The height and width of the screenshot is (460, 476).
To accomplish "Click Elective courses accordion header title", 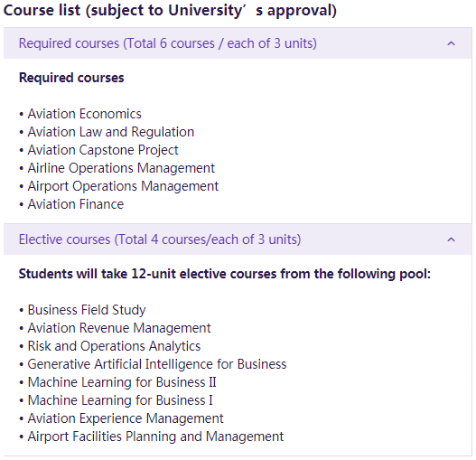I will pyautogui.click(x=160, y=239).
